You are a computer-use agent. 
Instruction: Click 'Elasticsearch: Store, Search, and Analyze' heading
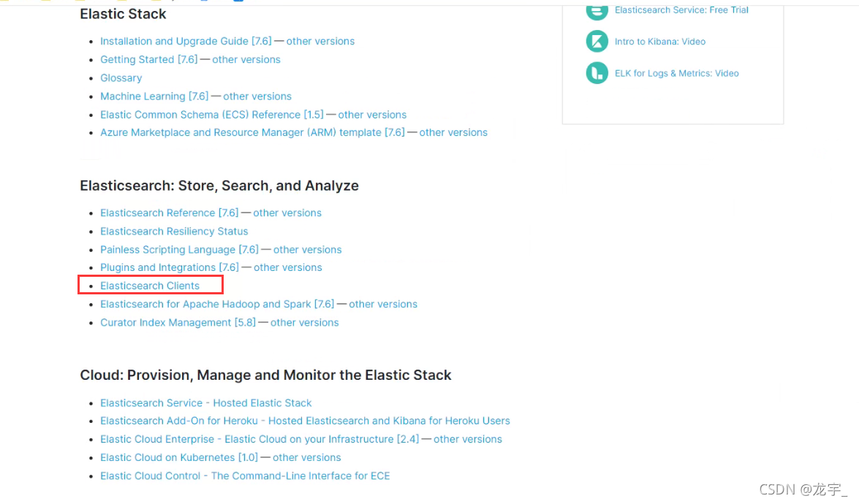[x=219, y=186]
